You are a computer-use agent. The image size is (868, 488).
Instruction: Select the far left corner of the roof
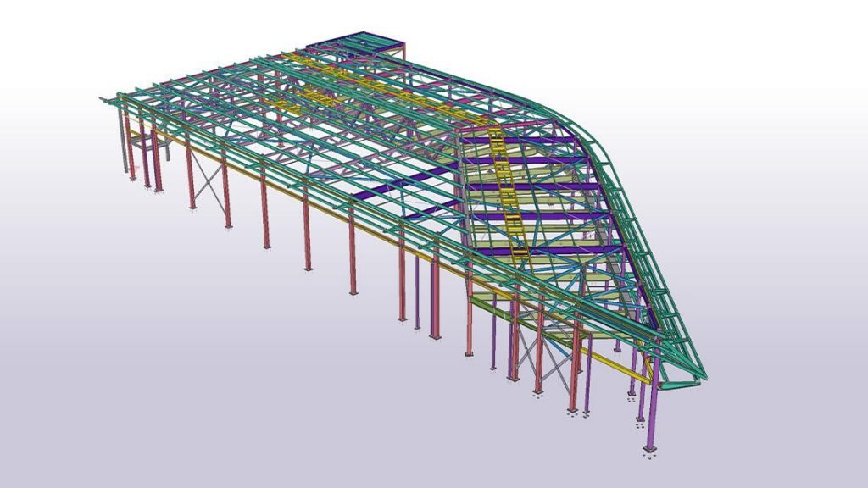click(x=104, y=99)
